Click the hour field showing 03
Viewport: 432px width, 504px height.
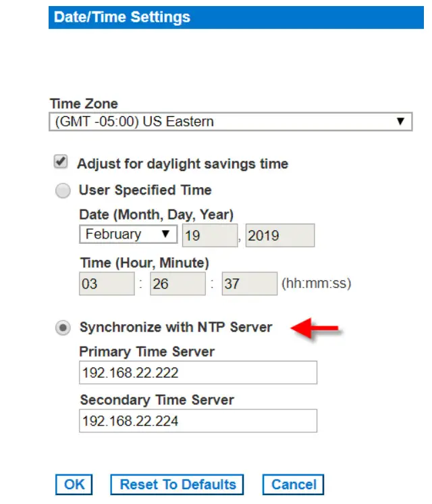click(106, 284)
